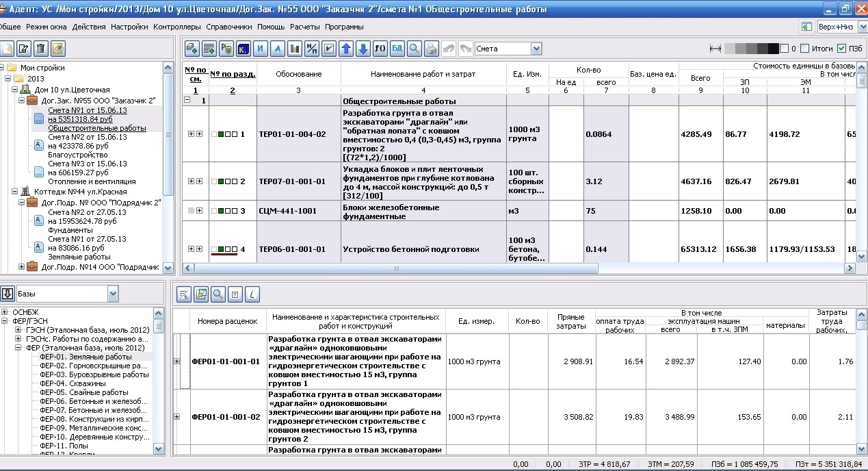Open the 'f()' formula tool
868x471 pixels.
pos(380,49)
